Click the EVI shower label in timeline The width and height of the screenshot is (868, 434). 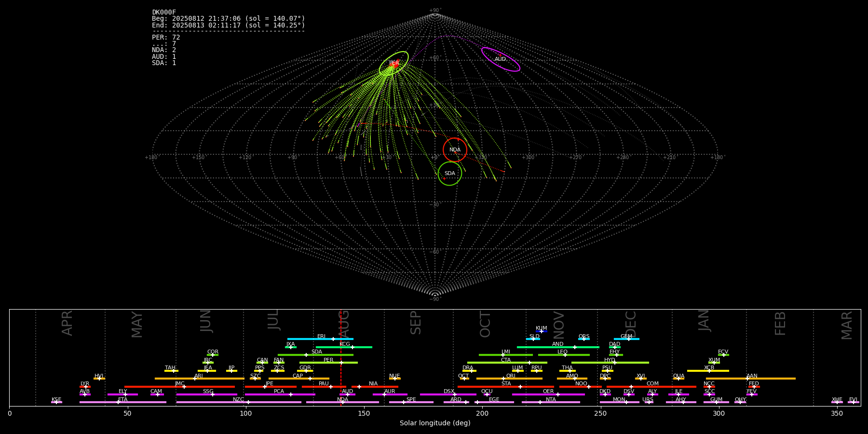[853, 399]
